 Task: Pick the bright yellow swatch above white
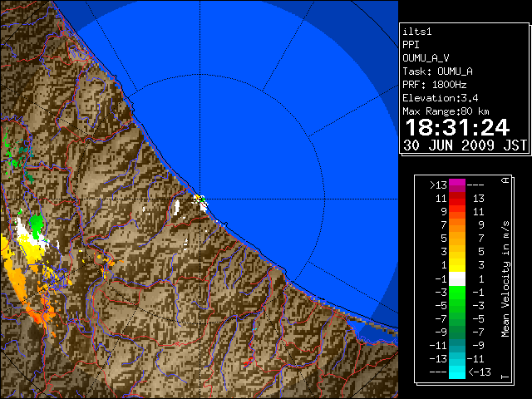pyautogui.click(x=457, y=267)
